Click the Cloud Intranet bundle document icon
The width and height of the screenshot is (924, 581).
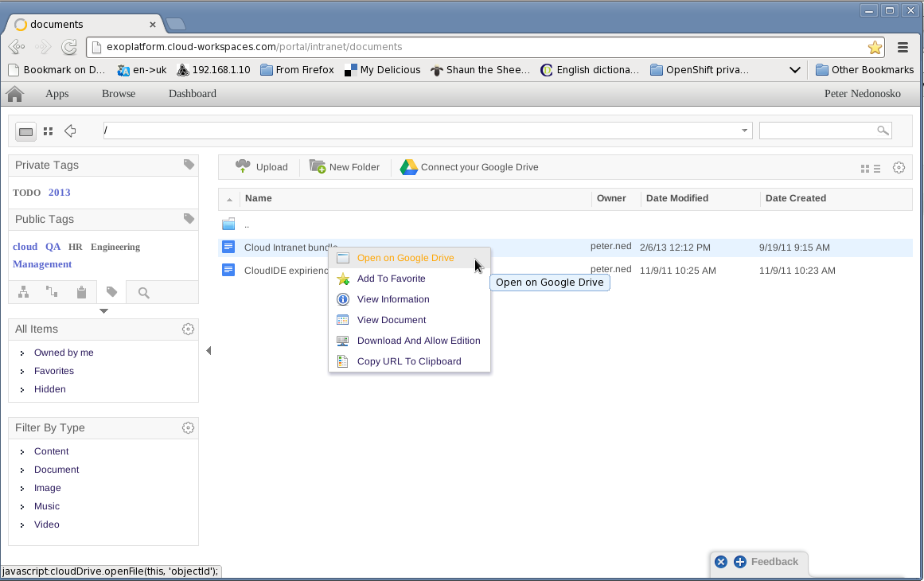(x=228, y=247)
